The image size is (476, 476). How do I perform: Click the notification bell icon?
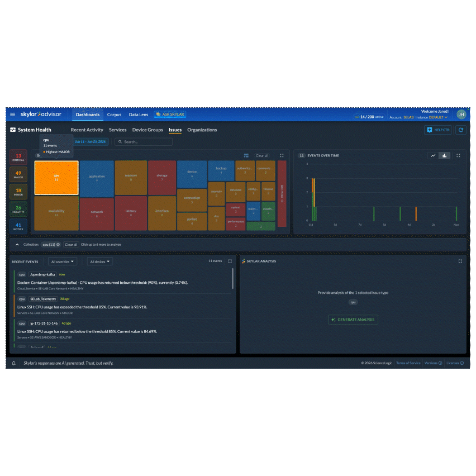tap(13, 363)
